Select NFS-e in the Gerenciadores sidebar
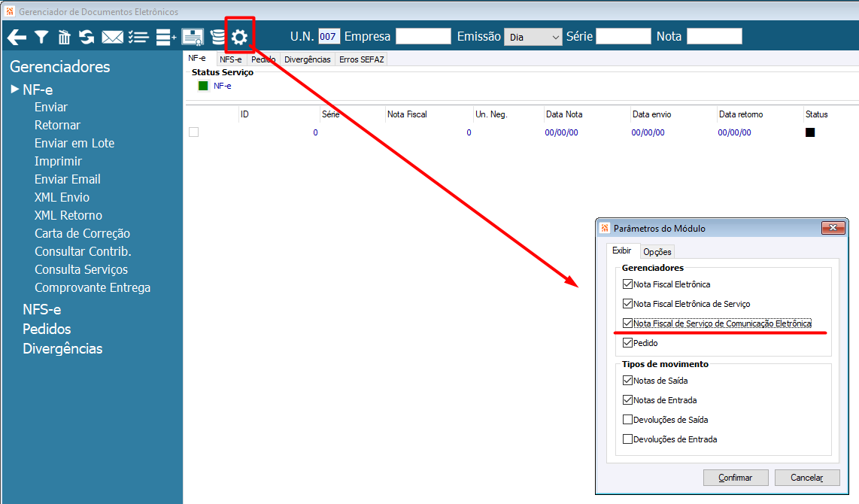This screenshot has height=504, width=859. point(41,309)
